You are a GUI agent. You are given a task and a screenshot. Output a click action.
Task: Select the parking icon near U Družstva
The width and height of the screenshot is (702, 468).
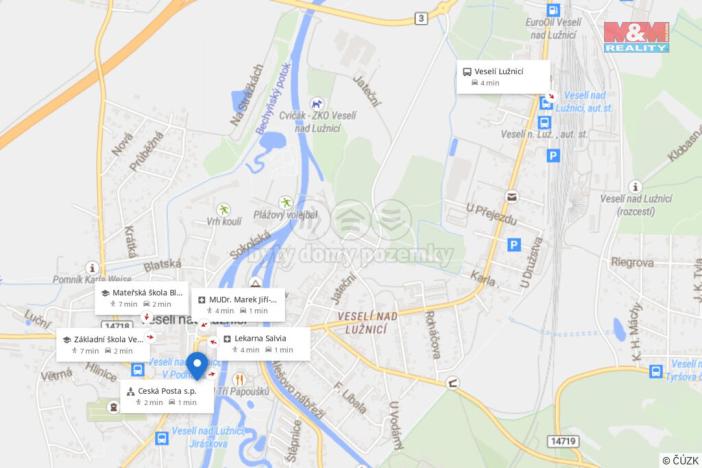click(514, 245)
